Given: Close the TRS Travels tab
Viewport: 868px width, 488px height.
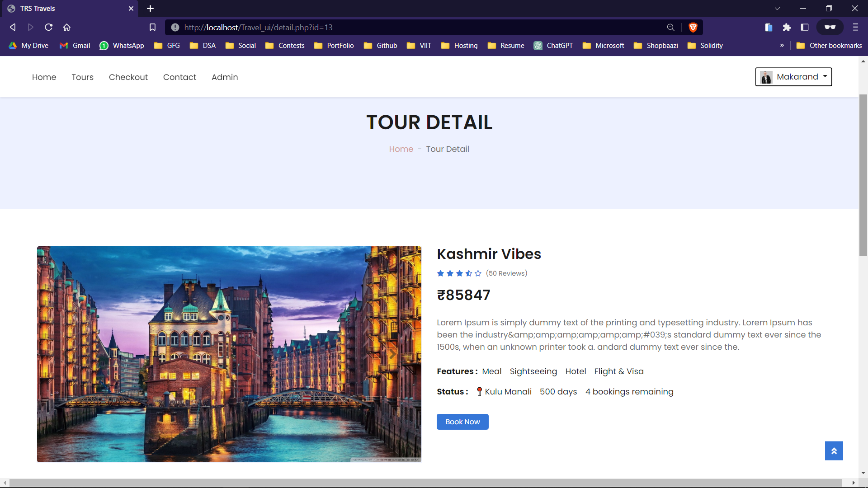Looking at the screenshot, I should (x=131, y=9).
